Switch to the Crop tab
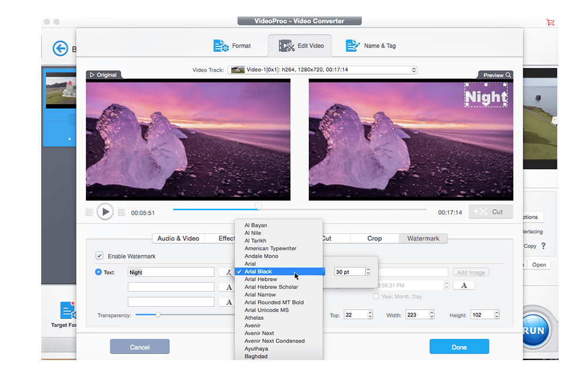Image resolution: width=588 pixels, height=376 pixels. pyautogui.click(x=375, y=238)
